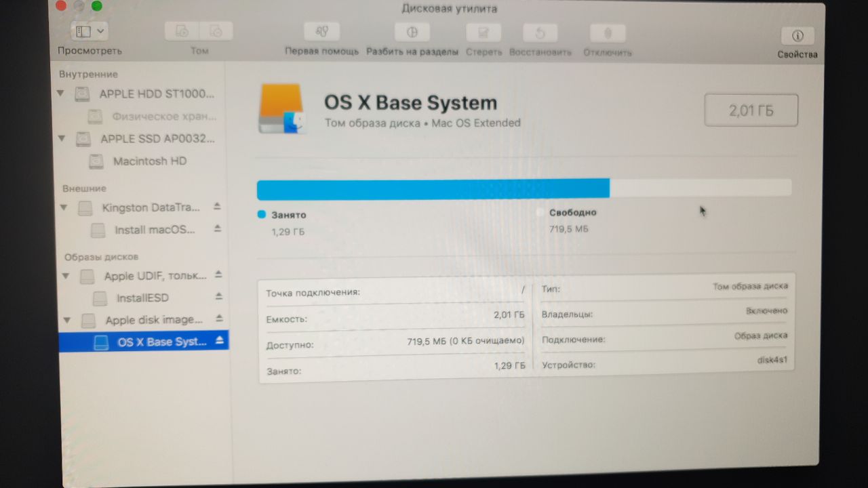Click the 1,29 ГБ used value under Занято
868x488 pixels.
coord(288,231)
